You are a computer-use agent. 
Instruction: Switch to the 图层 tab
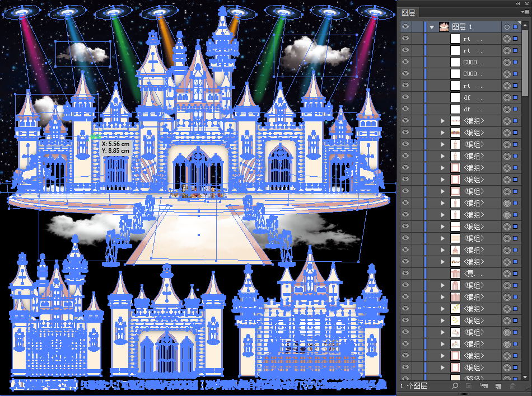408,12
